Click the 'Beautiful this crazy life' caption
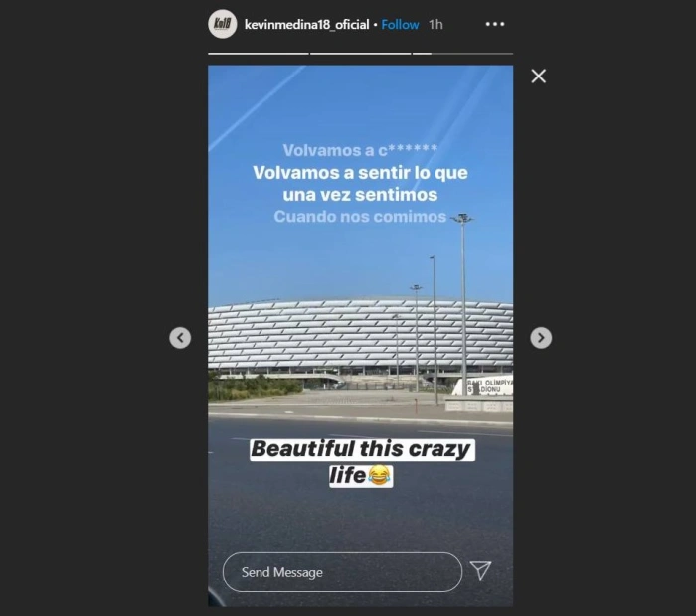This screenshot has height=616, width=696. pyautogui.click(x=362, y=463)
